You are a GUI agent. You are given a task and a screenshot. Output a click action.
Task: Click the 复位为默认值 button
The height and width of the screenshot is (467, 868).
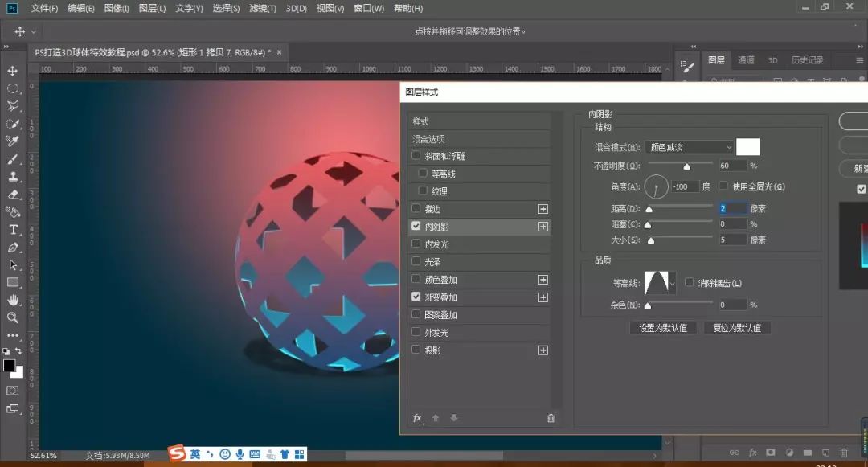tap(736, 327)
